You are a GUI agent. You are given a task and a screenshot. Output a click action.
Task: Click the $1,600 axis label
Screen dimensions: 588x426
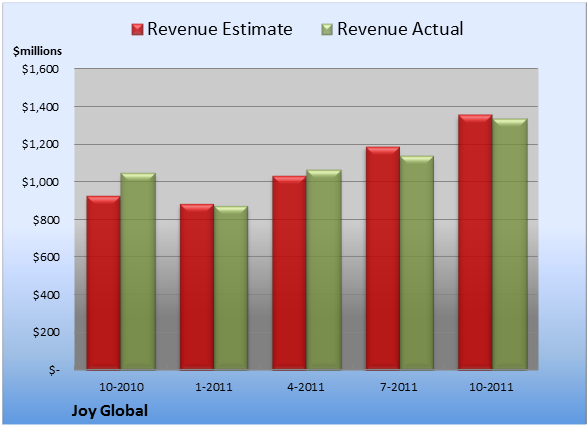(x=40, y=69)
